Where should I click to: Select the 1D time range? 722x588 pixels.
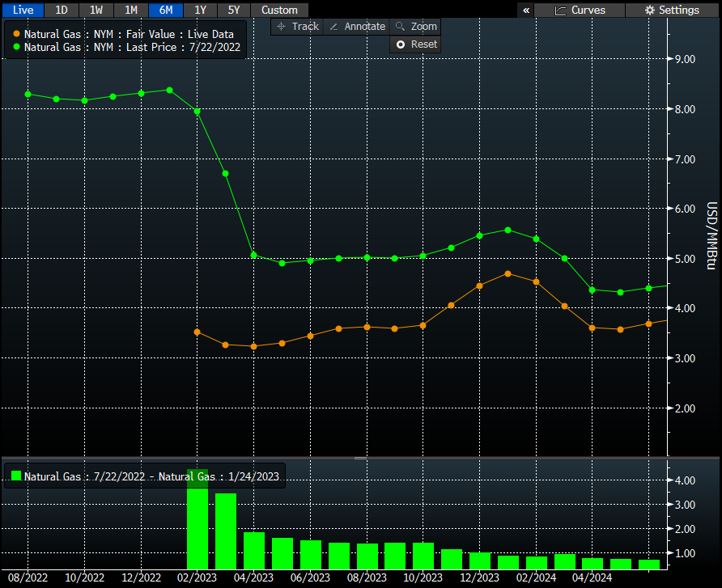62,10
